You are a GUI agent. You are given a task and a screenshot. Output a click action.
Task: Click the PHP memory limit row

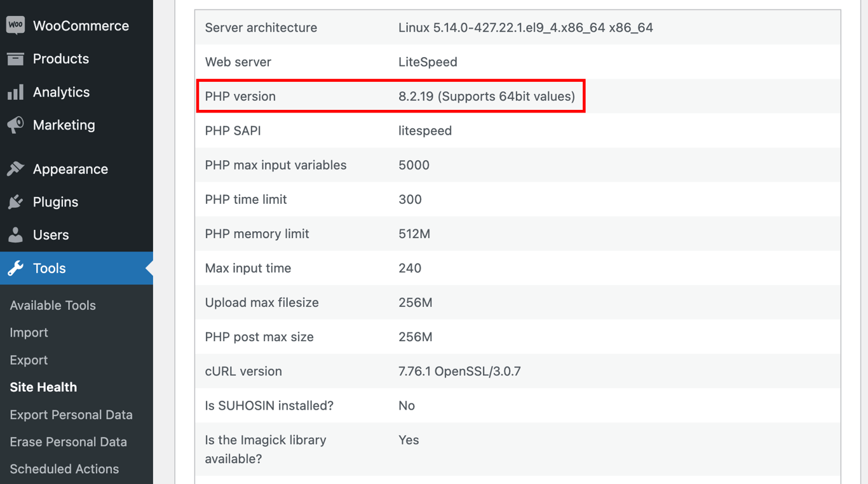click(390, 234)
